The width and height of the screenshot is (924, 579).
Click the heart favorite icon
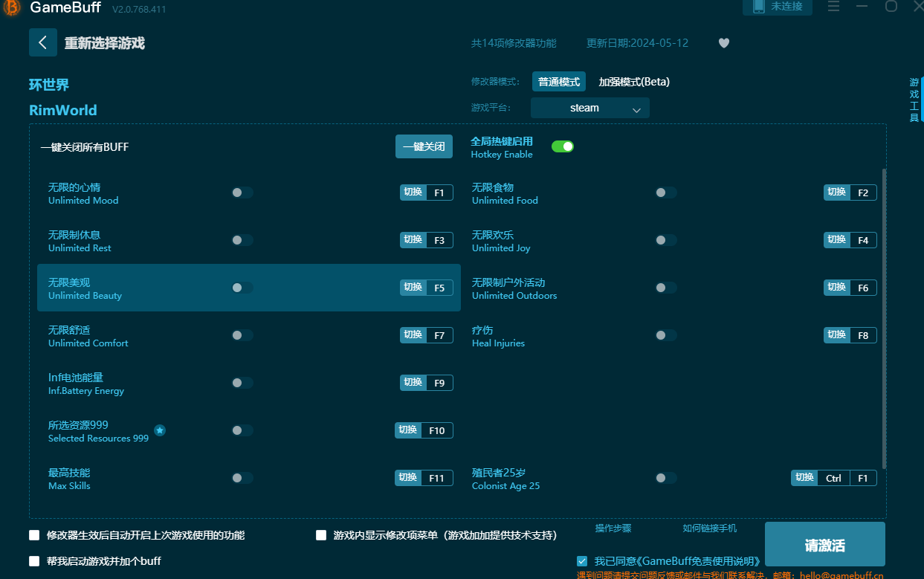tap(724, 43)
